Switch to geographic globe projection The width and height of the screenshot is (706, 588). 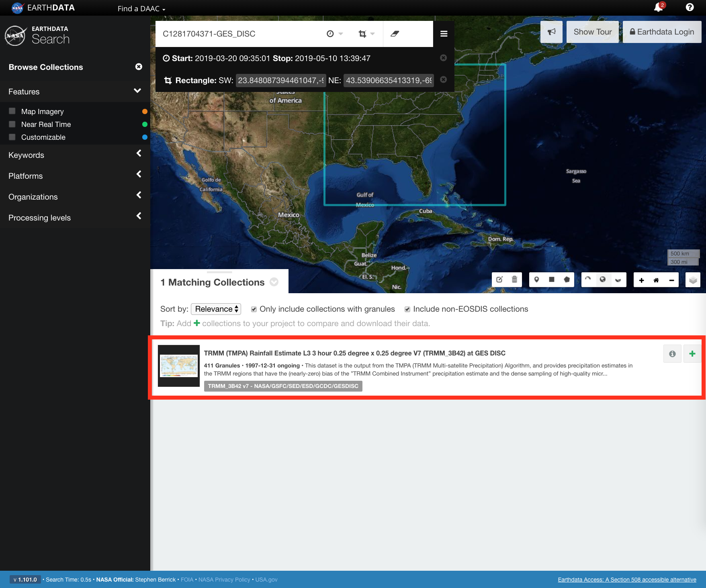(603, 280)
